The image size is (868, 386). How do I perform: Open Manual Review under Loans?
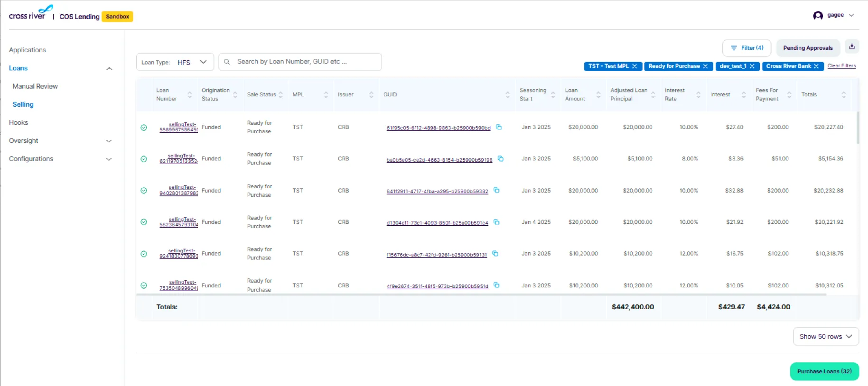click(x=35, y=86)
